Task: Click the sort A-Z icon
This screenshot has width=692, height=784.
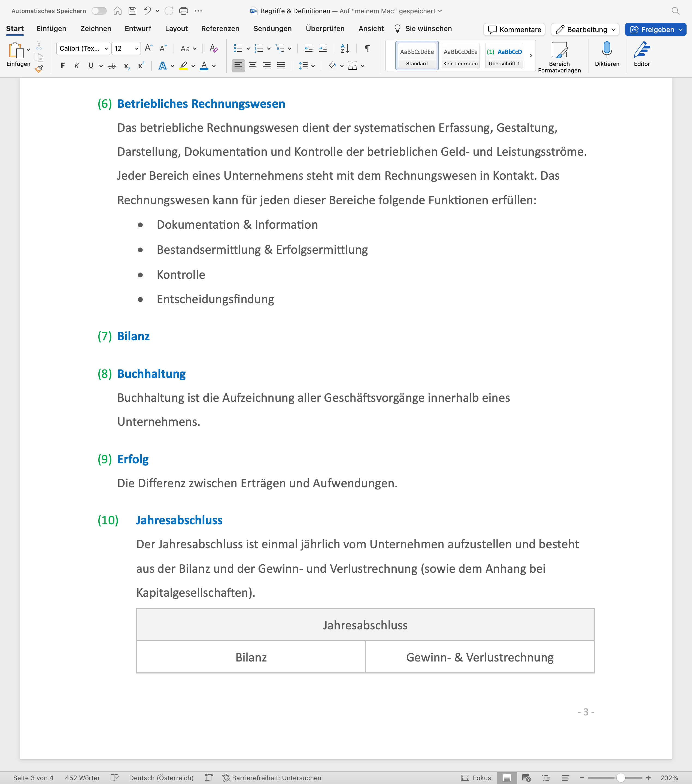Action: tap(345, 48)
